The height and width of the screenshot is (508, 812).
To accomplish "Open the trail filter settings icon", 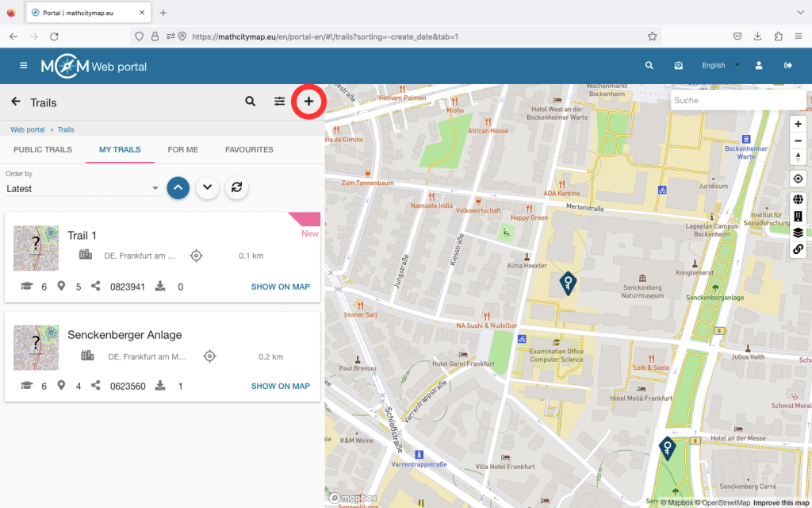I will (279, 102).
